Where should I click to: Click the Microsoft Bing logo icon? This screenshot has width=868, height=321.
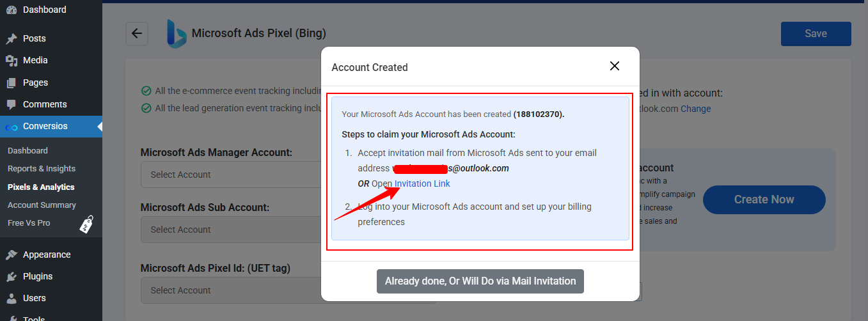176,33
